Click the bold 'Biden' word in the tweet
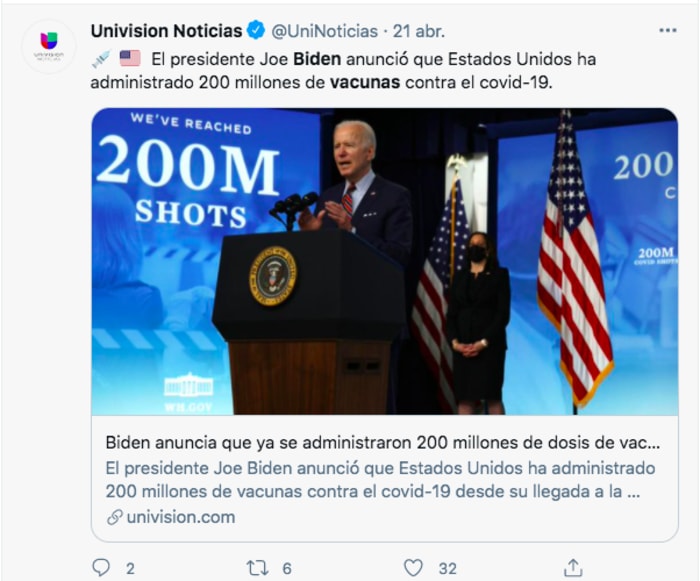The image size is (700, 581). [x=319, y=58]
